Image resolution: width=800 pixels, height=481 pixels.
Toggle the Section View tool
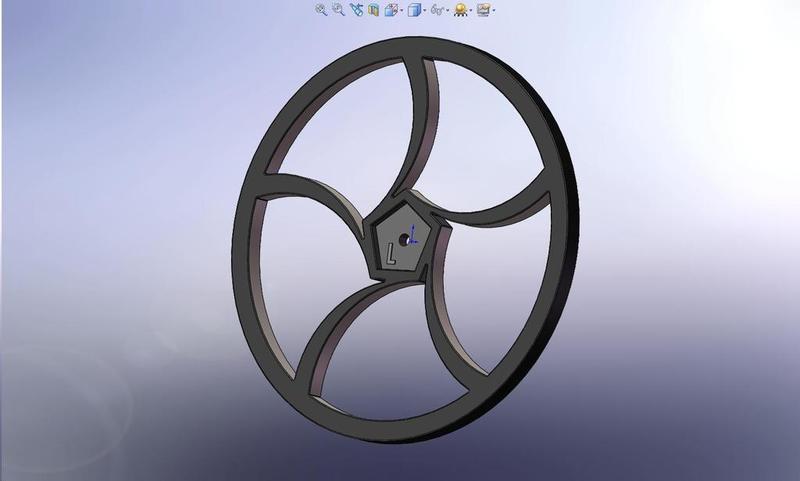pyautogui.click(x=373, y=10)
